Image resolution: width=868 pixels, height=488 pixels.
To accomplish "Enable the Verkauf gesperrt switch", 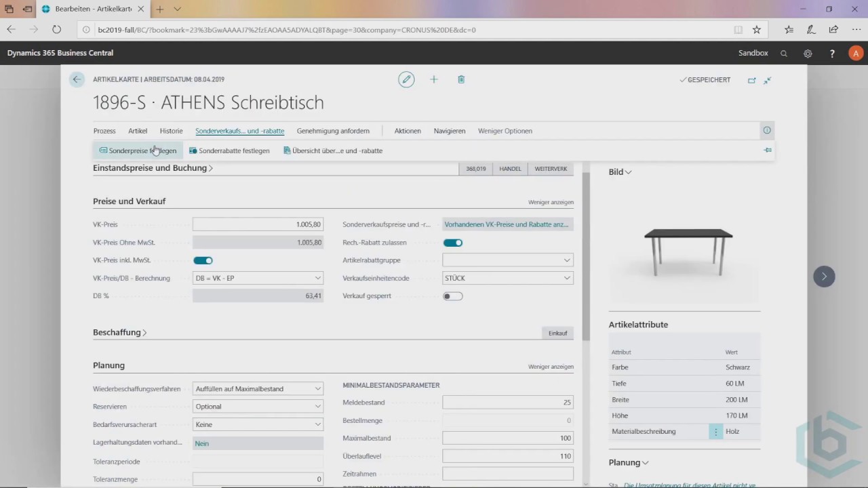I will (453, 296).
